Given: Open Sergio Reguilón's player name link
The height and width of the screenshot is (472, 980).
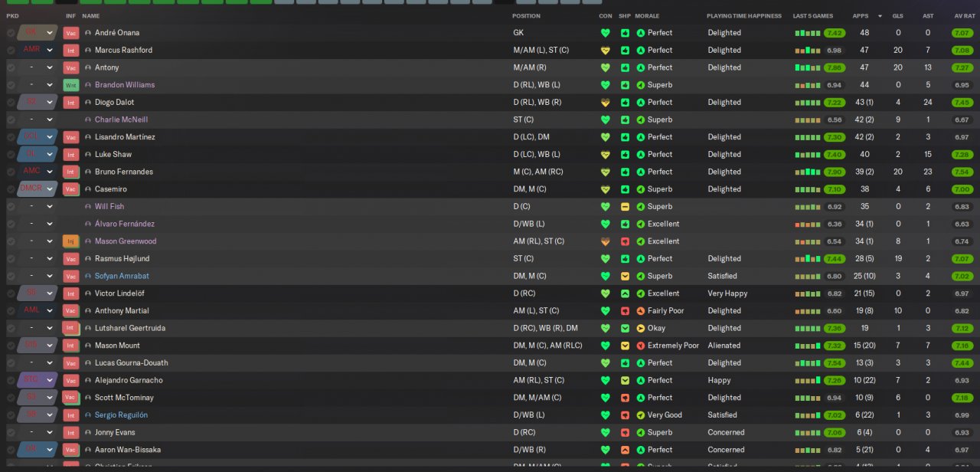Looking at the screenshot, I should 121,415.
